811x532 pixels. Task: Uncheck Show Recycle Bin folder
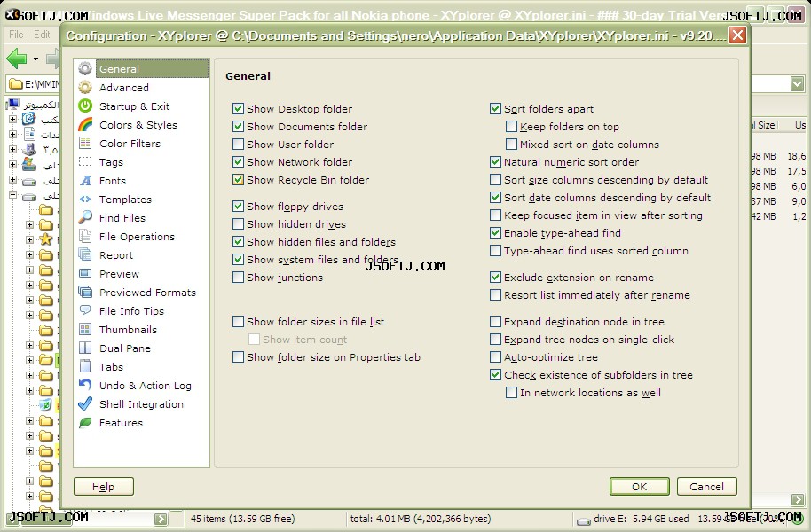click(x=238, y=179)
